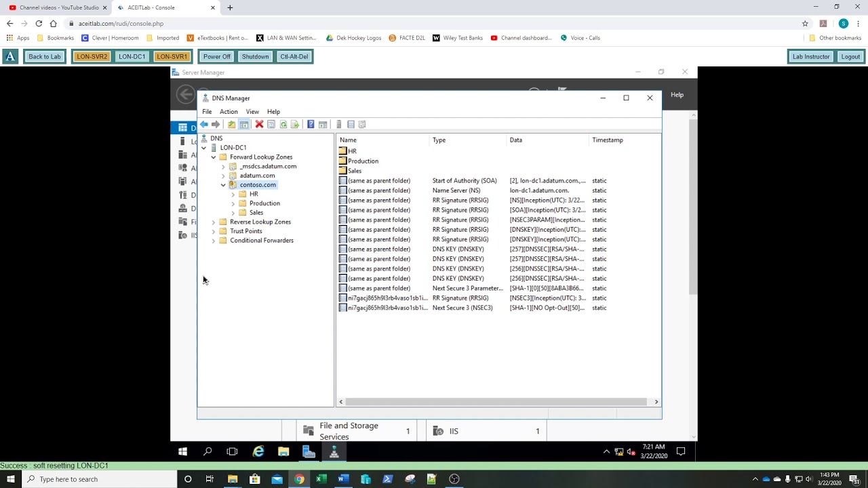The image size is (868, 488).
Task: Open Server Manager's Help menu
Action: tap(677, 95)
